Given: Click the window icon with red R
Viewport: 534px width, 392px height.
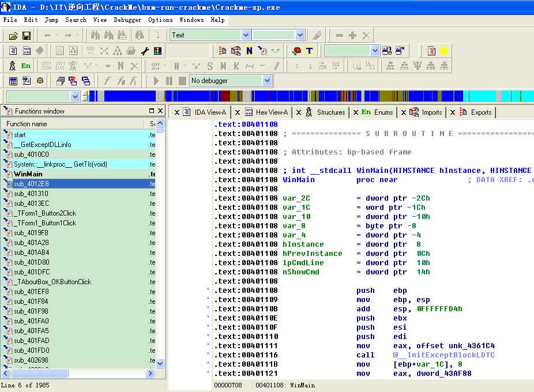Looking at the screenshot, I should click(73, 81).
